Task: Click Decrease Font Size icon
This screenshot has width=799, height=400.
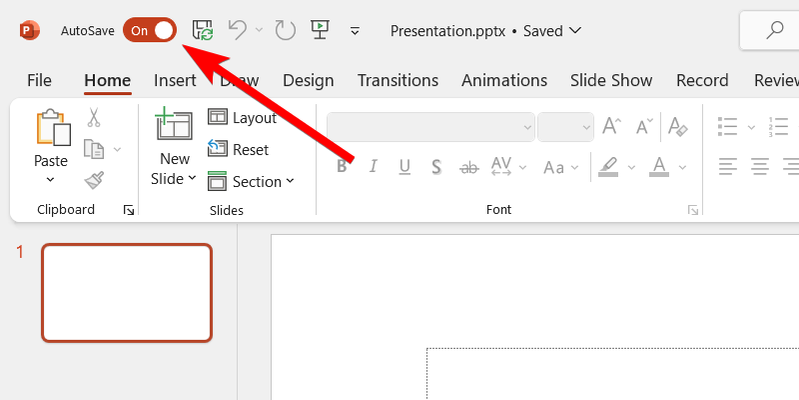Action: (x=644, y=126)
